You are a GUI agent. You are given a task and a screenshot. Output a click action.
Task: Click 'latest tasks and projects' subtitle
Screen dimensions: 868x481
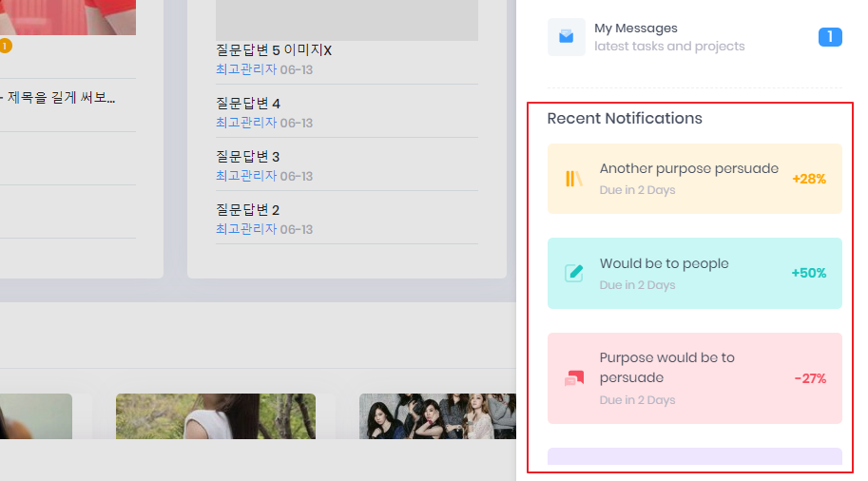coord(669,47)
